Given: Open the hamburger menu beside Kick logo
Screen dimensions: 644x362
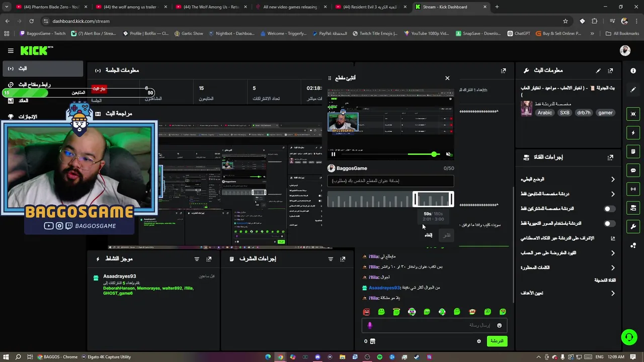Looking at the screenshot, I should (x=11, y=51).
